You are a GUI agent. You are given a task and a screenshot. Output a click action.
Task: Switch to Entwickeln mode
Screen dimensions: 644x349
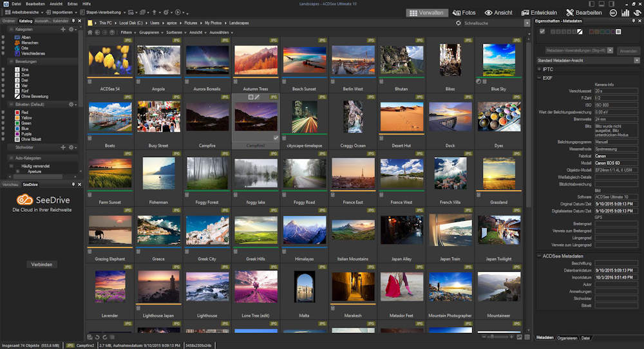540,12
